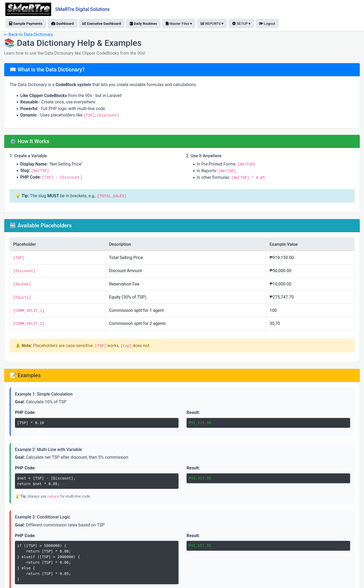Viewport: 364px width, 588px height.
Task: Click the Logout button
Action: [x=267, y=23]
